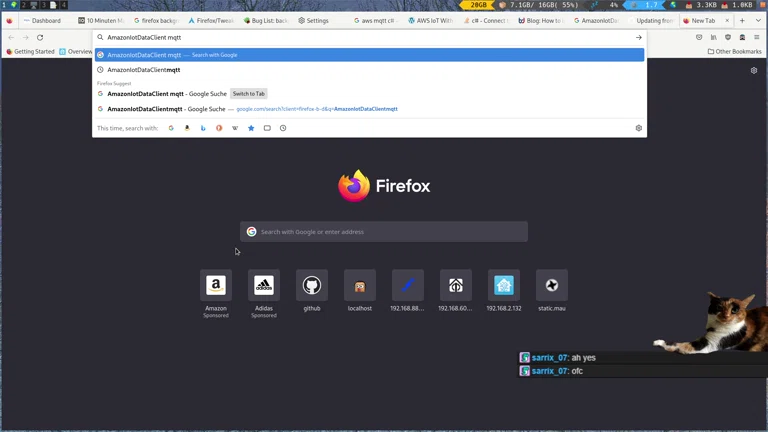Screen dimensions: 768x432
Task: Open the Other Bookmarks folder
Action: pyautogui.click(x=734, y=51)
